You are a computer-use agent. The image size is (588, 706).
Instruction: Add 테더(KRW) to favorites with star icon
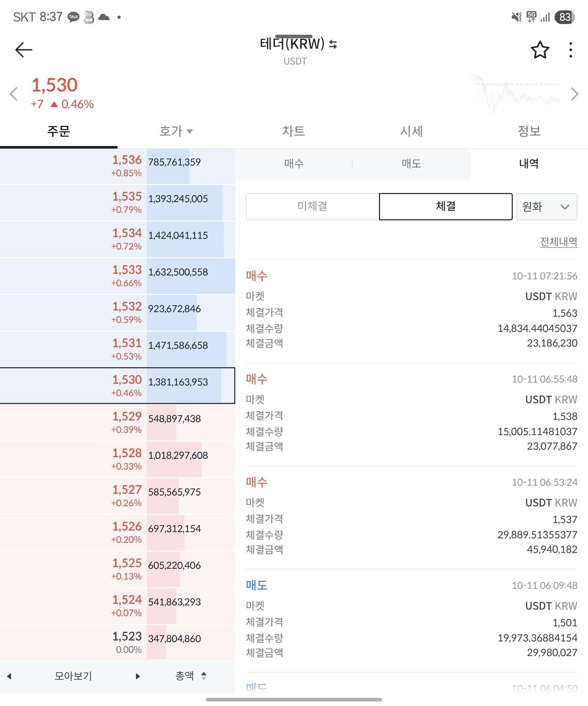point(540,50)
